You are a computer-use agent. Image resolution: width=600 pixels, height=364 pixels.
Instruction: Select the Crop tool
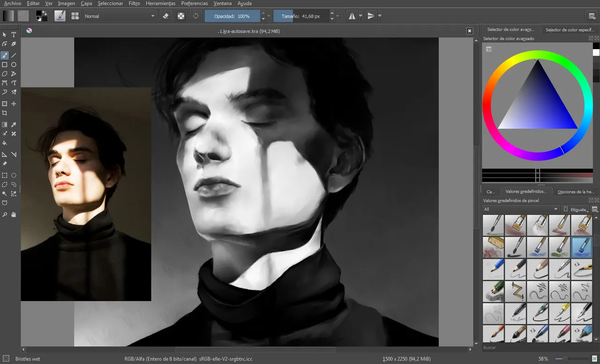[5, 113]
